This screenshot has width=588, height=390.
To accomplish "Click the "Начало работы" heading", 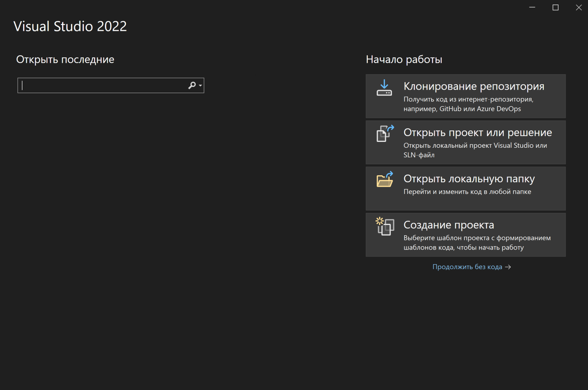I will [404, 60].
